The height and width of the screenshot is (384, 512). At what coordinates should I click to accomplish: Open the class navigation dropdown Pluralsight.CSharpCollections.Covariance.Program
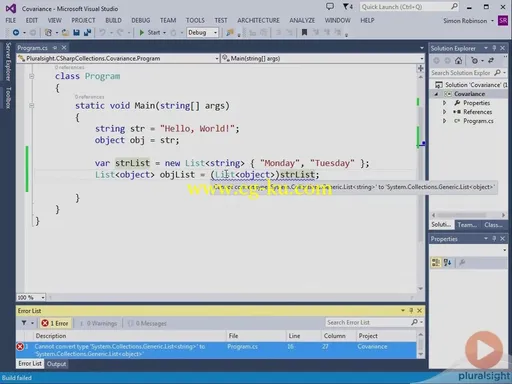(118, 59)
